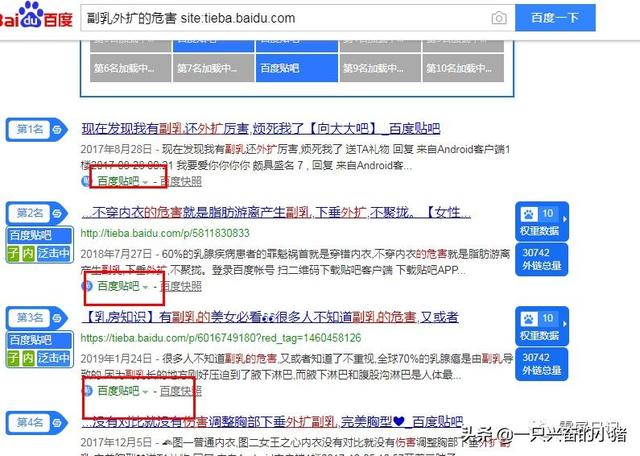Click the 百度一下 search button

pyautogui.click(x=555, y=18)
